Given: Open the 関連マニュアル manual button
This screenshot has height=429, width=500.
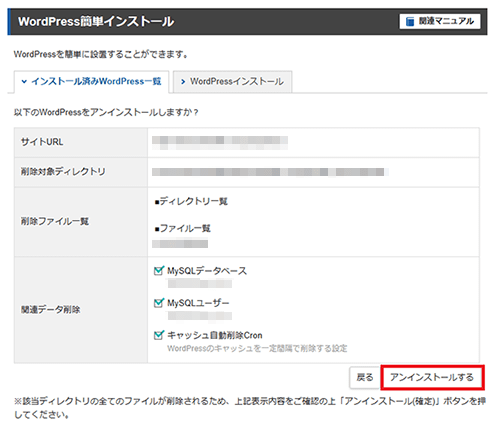Looking at the screenshot, I should 440,21.
